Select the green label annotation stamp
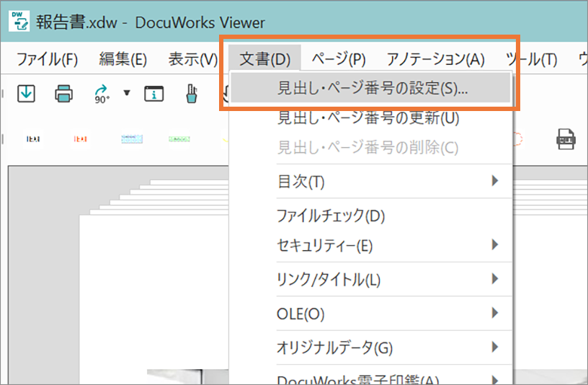 pyautogui.click(x=179, y=139)
